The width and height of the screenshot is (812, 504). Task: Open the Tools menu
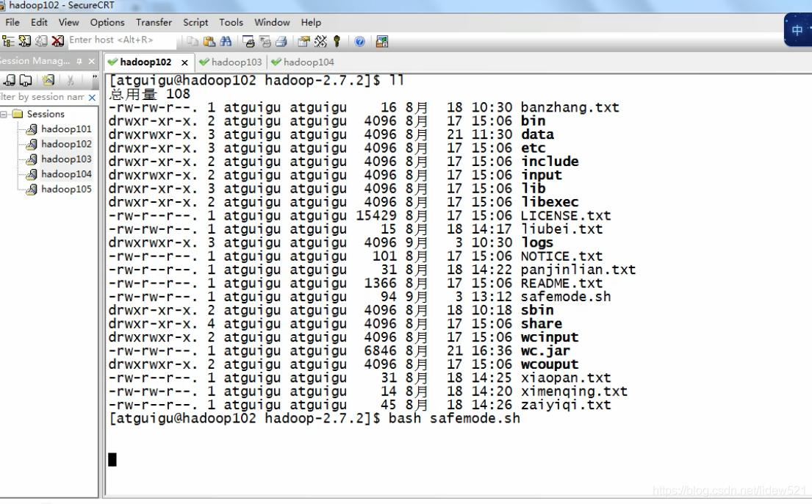tap(231, 22)
